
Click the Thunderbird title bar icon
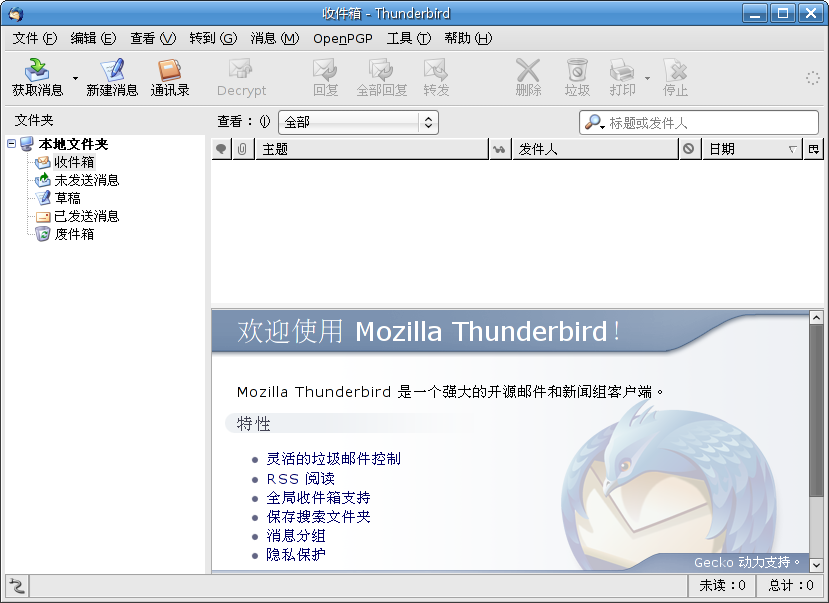point(15,13)
